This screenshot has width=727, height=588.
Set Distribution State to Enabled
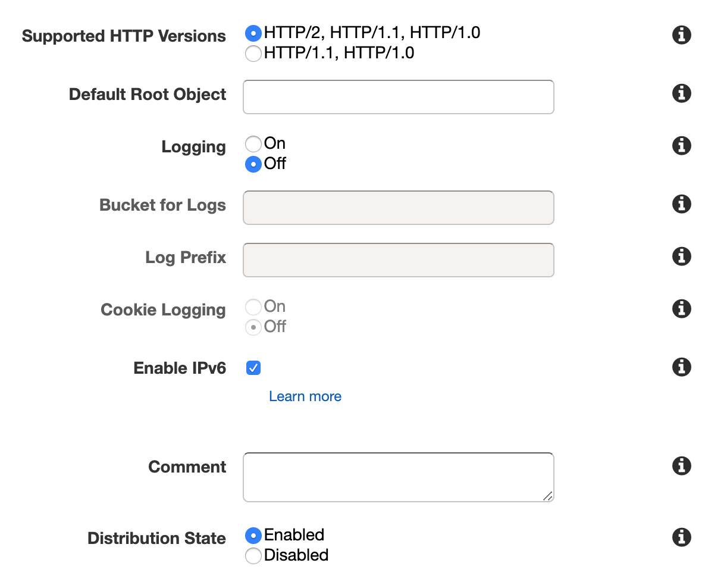253,536
